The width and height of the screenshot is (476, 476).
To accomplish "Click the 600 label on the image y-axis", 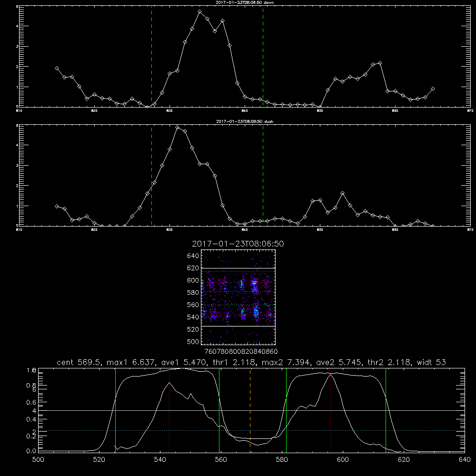I will (193, 280).
